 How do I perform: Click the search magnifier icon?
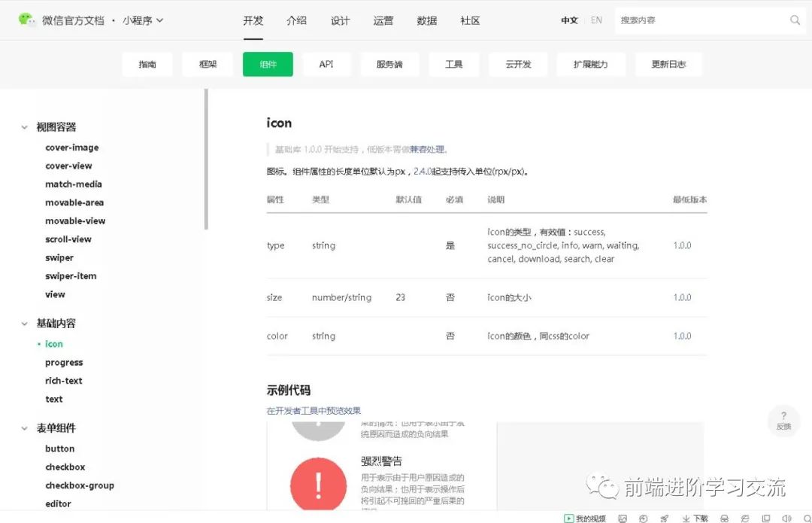pyautogui.click(x=795, y=20)
